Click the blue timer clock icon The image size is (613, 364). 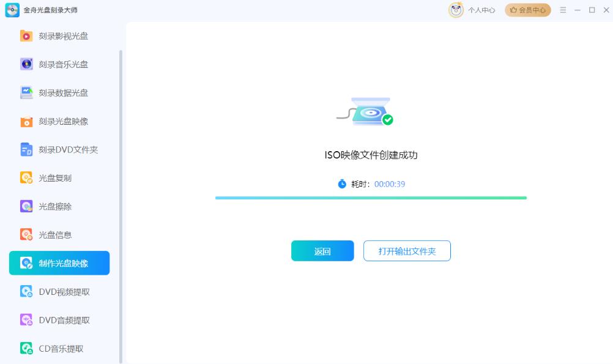pyautogui.click(x=342, y=184)
